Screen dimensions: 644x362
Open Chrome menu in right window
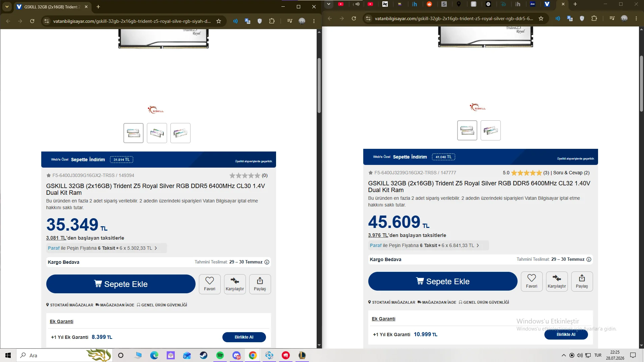pos(636,18)
